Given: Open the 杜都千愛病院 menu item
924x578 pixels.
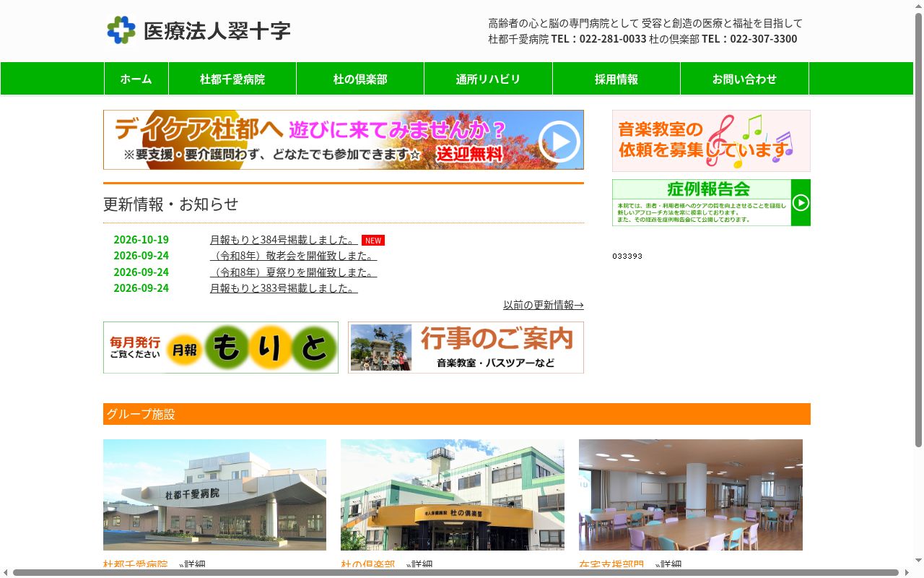Looking at the screenshot, I should click(232, 79).
